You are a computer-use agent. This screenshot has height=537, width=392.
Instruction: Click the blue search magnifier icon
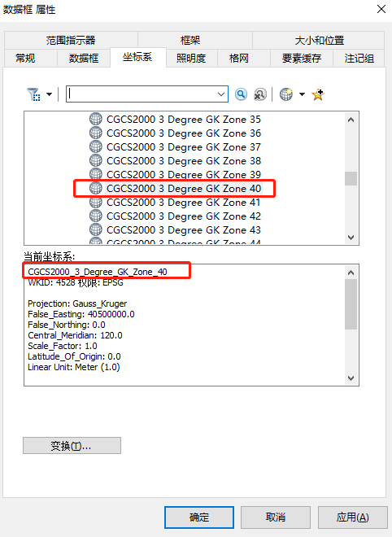pos(241,94)
